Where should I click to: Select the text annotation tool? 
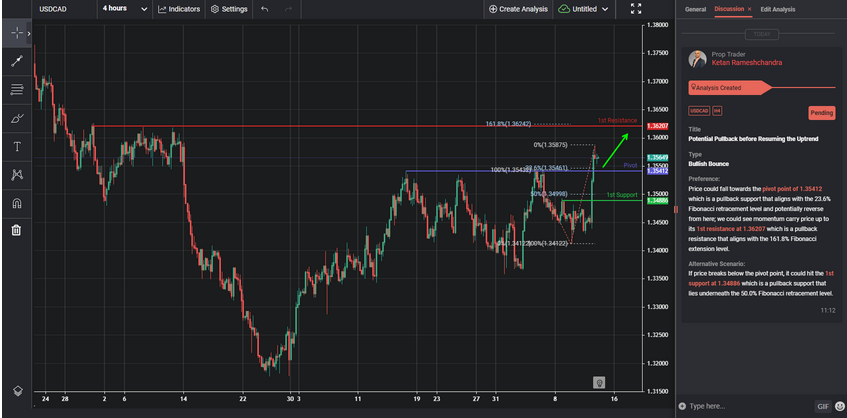click(x=17, y=147)
